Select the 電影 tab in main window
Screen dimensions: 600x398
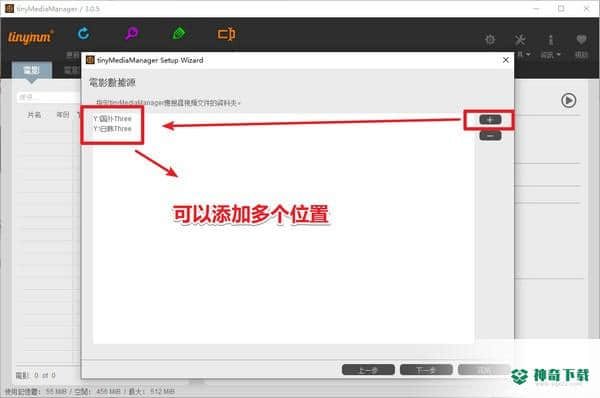pyautogui.click(x=31, y=70)
